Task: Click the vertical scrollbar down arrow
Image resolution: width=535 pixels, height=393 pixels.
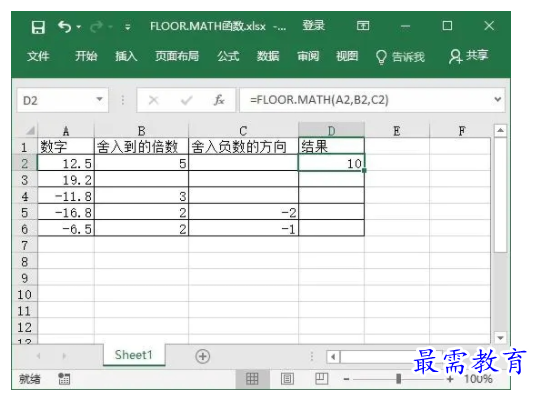Action: [x=500, y=338]
